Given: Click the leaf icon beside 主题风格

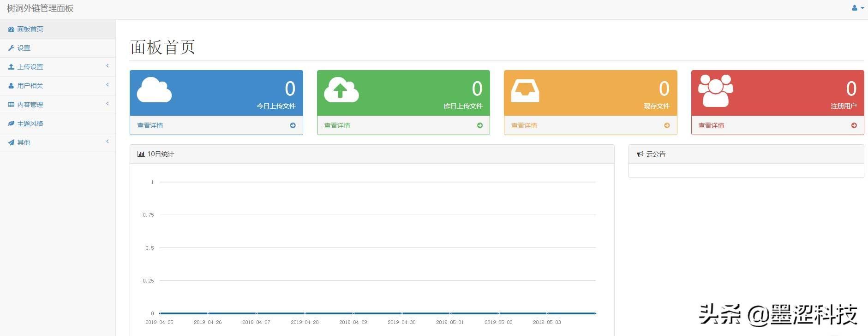Looking at the screenshot, I should tap(11, 124).
